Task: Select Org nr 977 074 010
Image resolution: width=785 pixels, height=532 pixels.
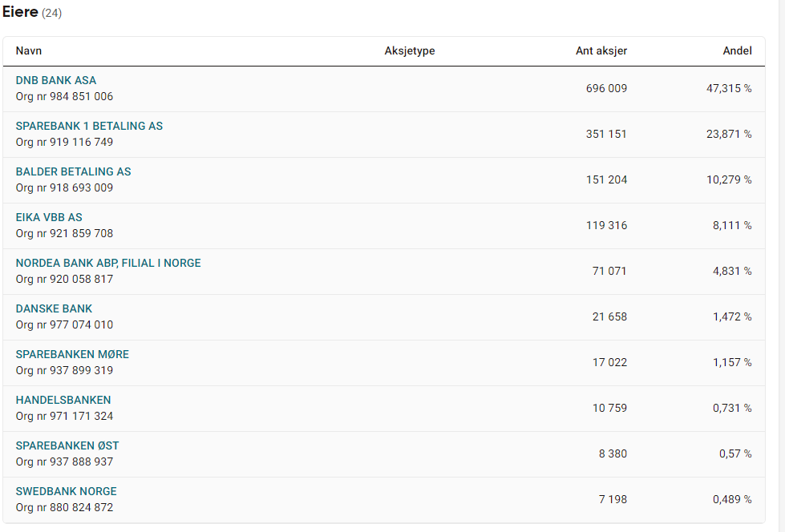Action: click(65, 324)
